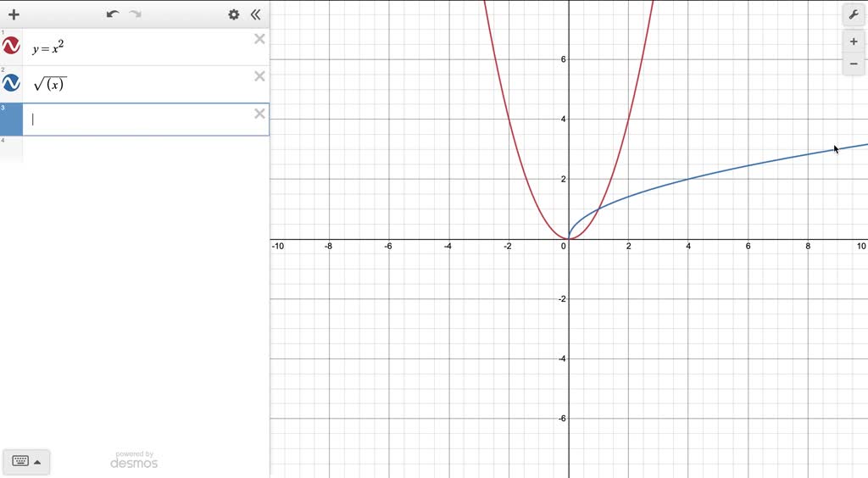Delete the empty third expression
This screenshot has height=478, width=868.
pos(259,114)
